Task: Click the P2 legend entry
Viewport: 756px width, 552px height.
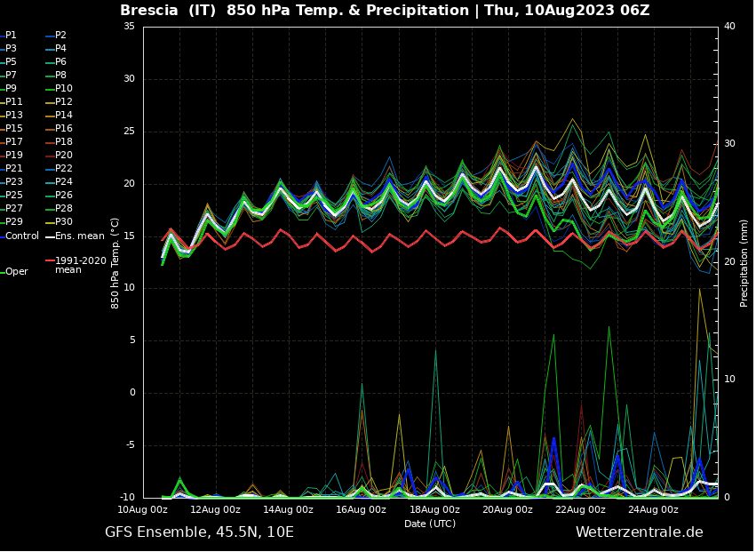Action: (56, 36)
